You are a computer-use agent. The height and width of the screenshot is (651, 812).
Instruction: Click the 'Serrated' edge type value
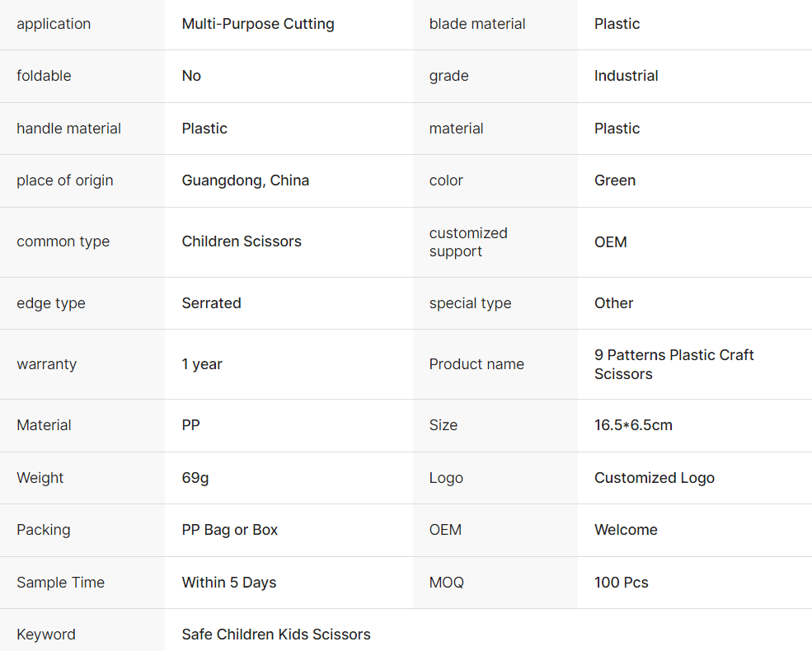pyautogui.click(x=212, y=303)
